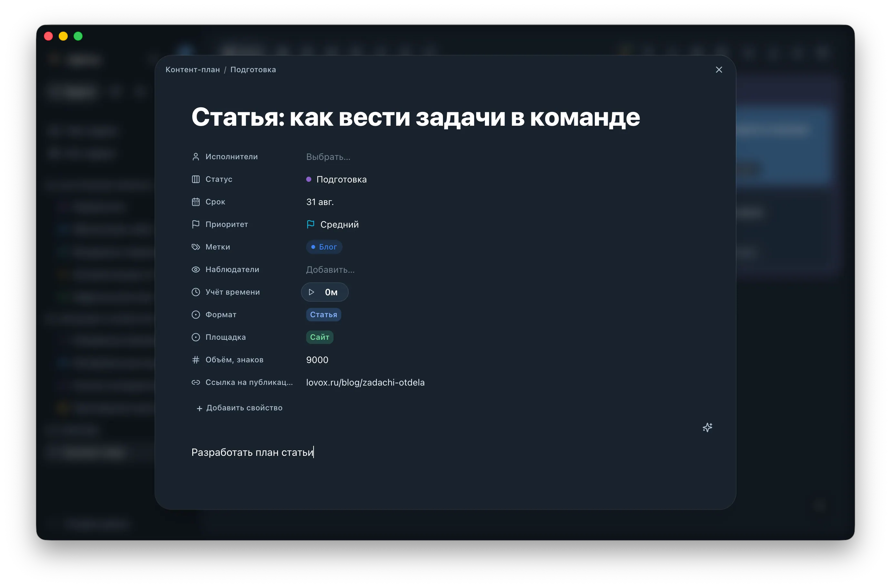Close the task detail dialog
Image resolution: width=891 pixels, height=588 pixels.
pos(719,70)
